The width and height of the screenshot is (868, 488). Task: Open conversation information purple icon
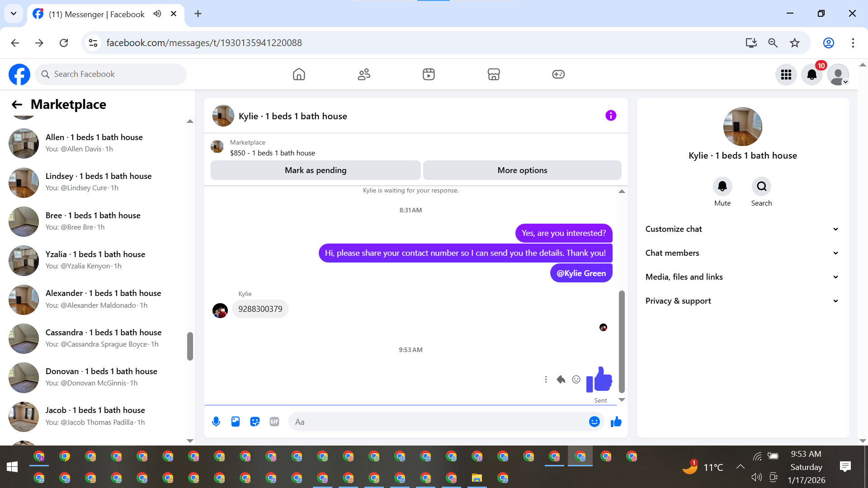pos(611,116)
